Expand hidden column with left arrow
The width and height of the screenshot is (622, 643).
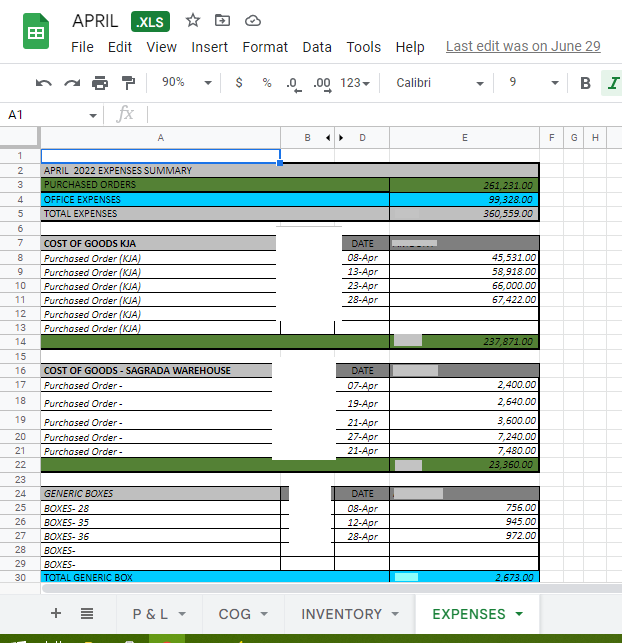(x=328, y=138)
